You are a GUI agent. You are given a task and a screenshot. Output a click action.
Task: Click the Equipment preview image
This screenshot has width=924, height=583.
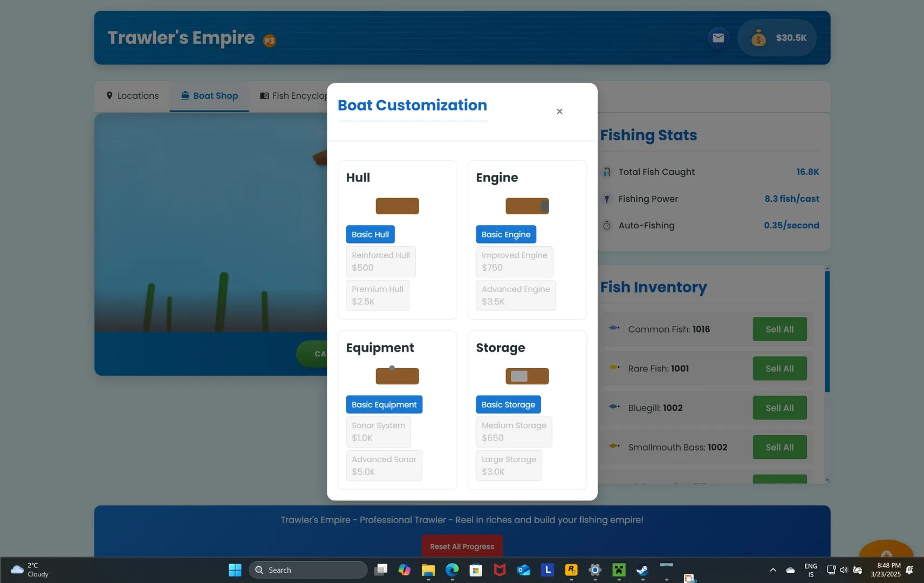click(x=397, y=376)
